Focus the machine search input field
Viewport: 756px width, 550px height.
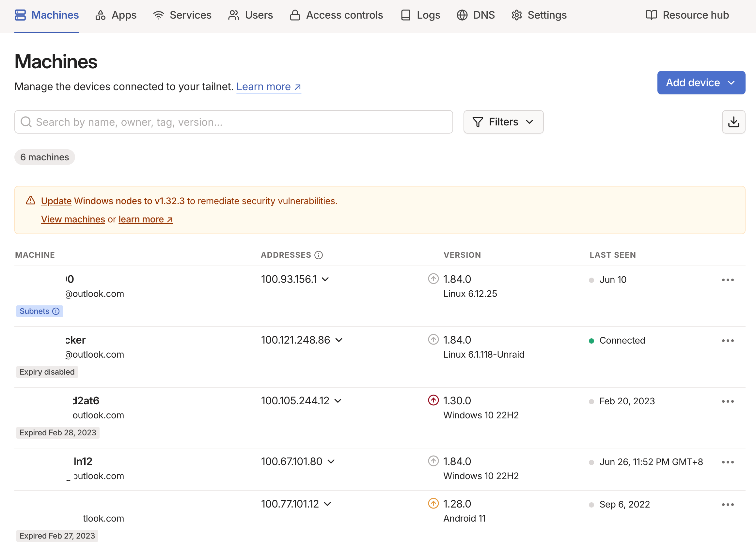click(x=233, y=122)
